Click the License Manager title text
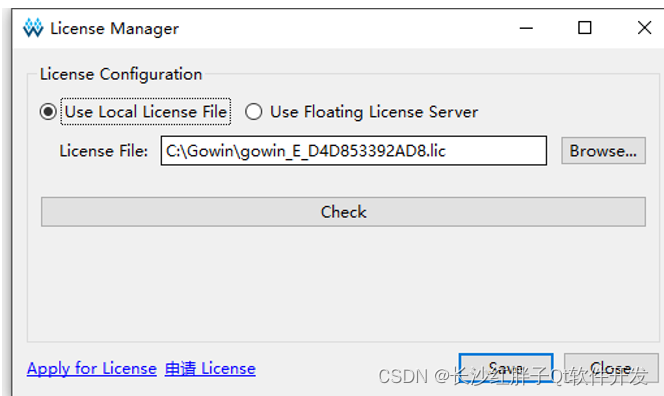664x396 pixels. coord(114,29)
